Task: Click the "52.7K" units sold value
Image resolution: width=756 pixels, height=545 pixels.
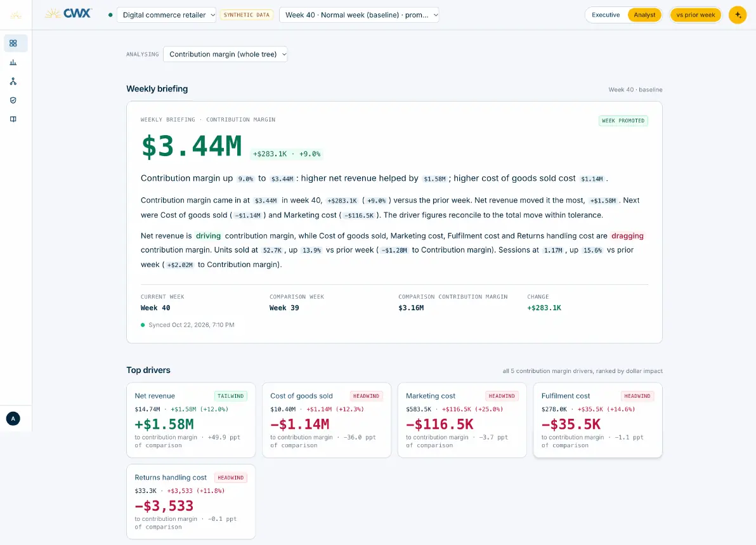Action: click(272, 251)
